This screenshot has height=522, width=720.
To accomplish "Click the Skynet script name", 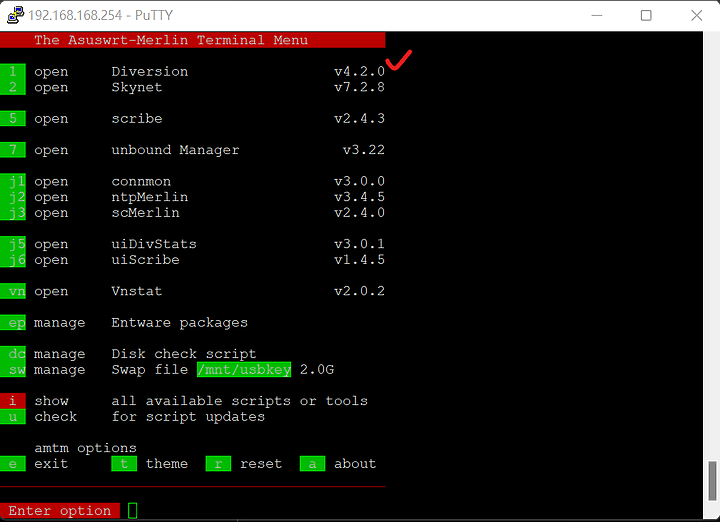I will point(137,87).
